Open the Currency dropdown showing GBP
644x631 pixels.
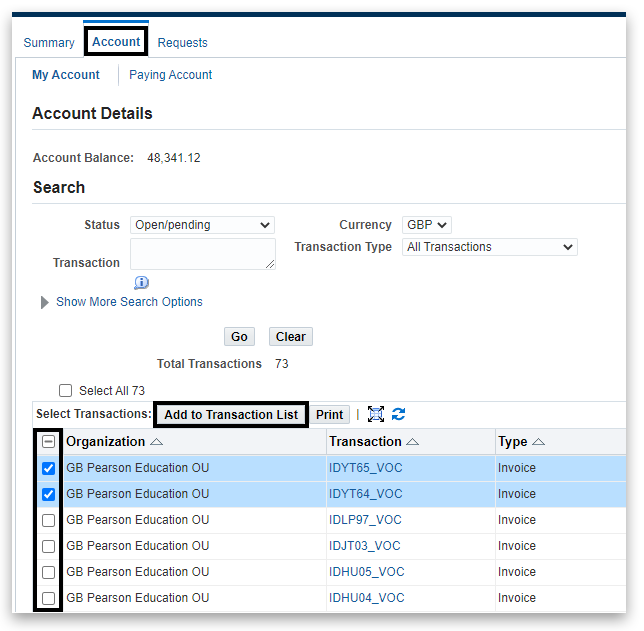coord(427,225)
